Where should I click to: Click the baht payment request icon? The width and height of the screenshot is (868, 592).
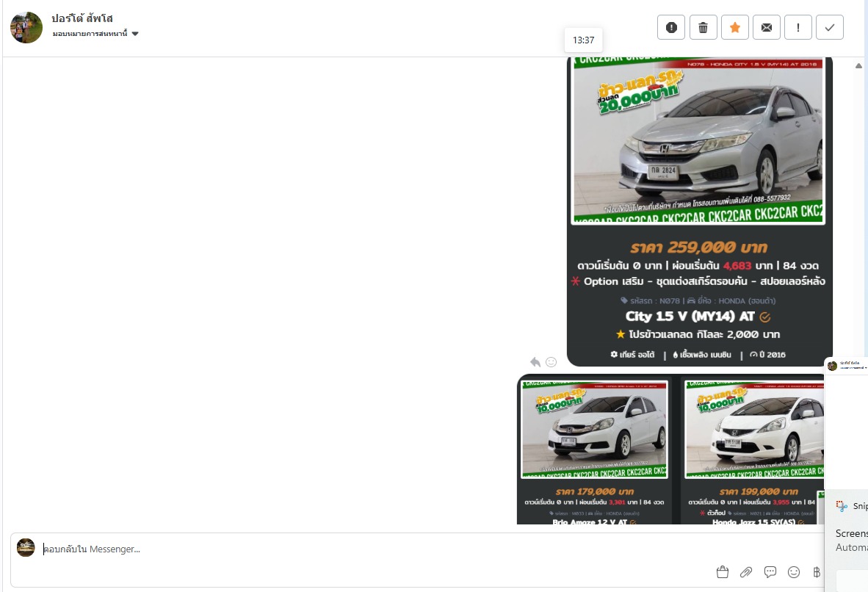coord(817,572)
